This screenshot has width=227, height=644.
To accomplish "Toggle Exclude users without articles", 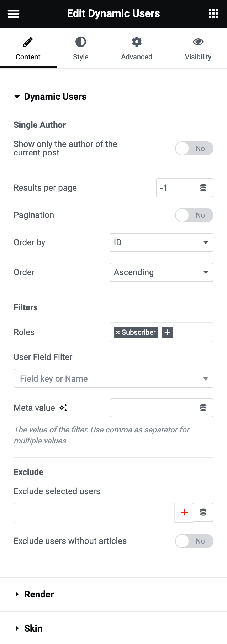I will (x=194, y=541).
